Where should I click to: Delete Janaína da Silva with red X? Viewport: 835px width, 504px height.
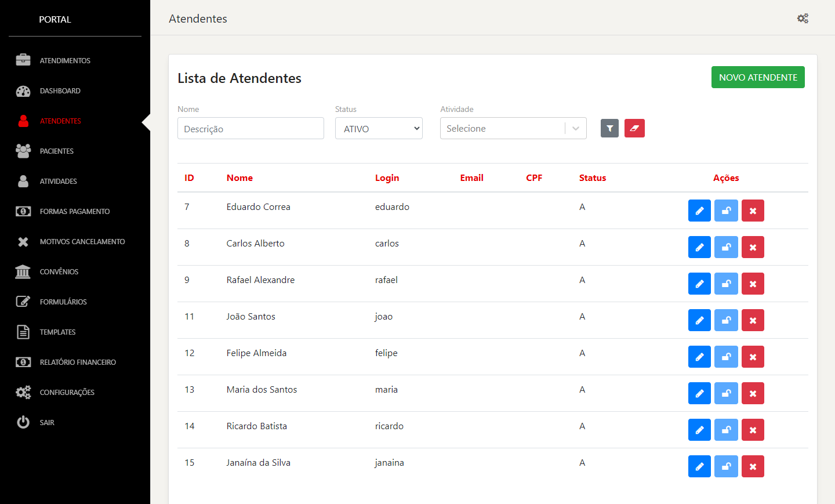[753, 466]
